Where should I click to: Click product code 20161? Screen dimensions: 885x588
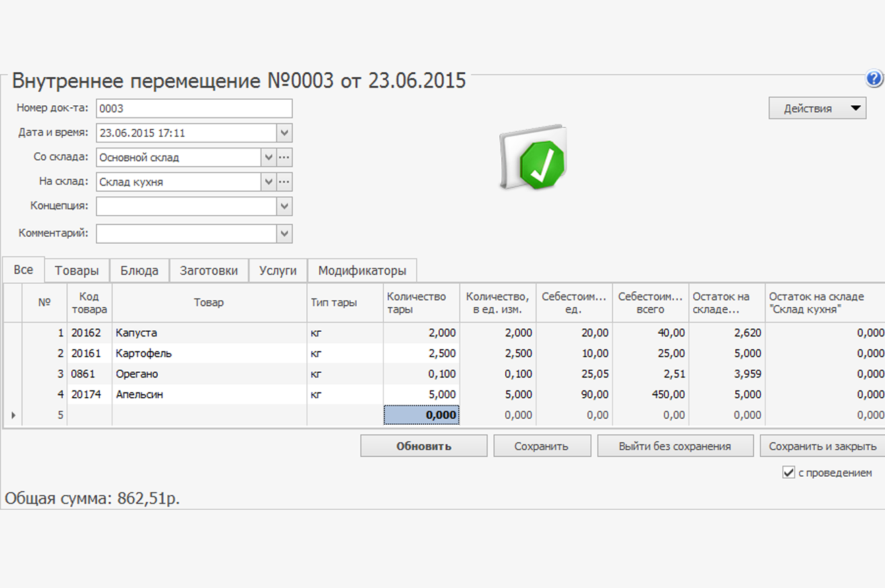click(90, 353)
